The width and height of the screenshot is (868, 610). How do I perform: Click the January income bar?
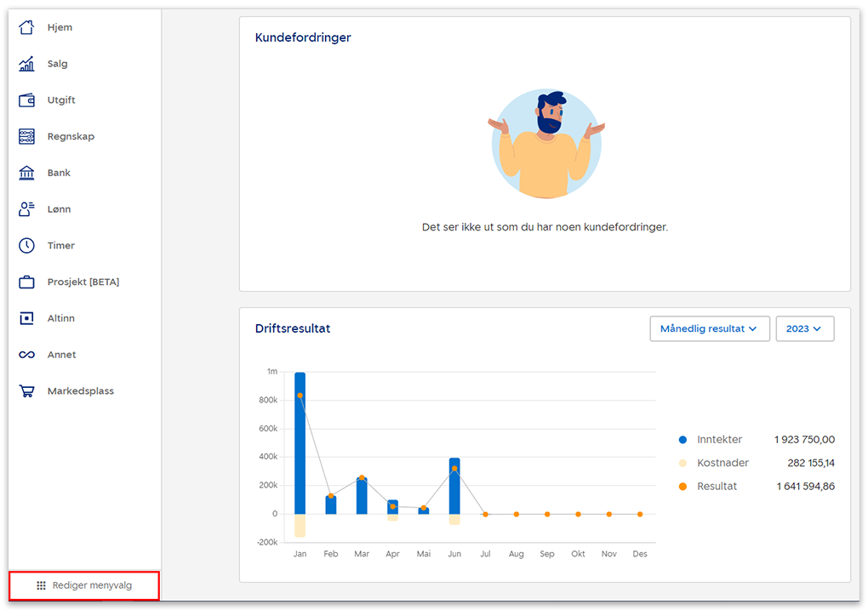[x=300, y=442]
